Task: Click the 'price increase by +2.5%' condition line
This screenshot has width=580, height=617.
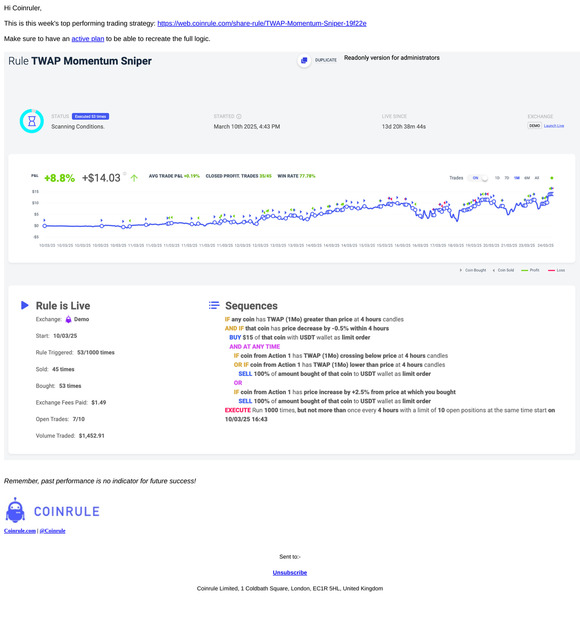Action: (345, 392)
